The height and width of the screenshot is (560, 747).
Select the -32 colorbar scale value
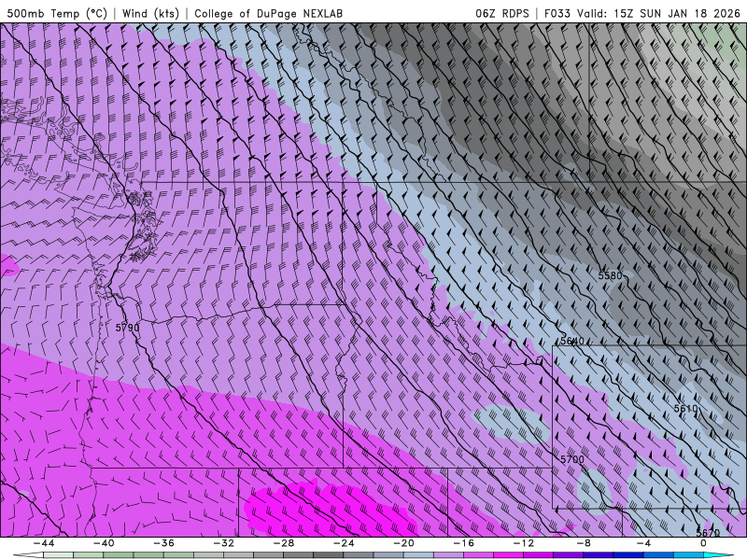click(x=223, y=543)
